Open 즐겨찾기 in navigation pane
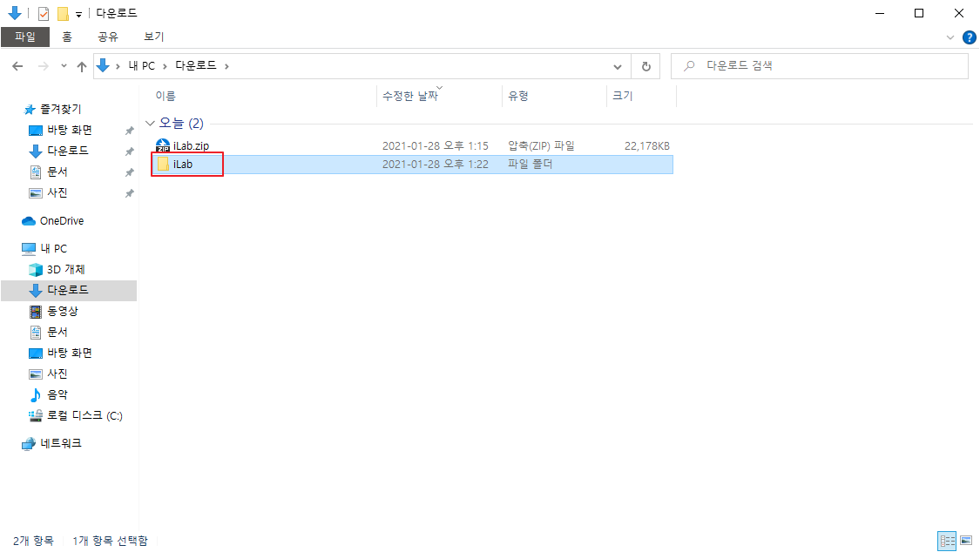 click(x=61, y=110)
